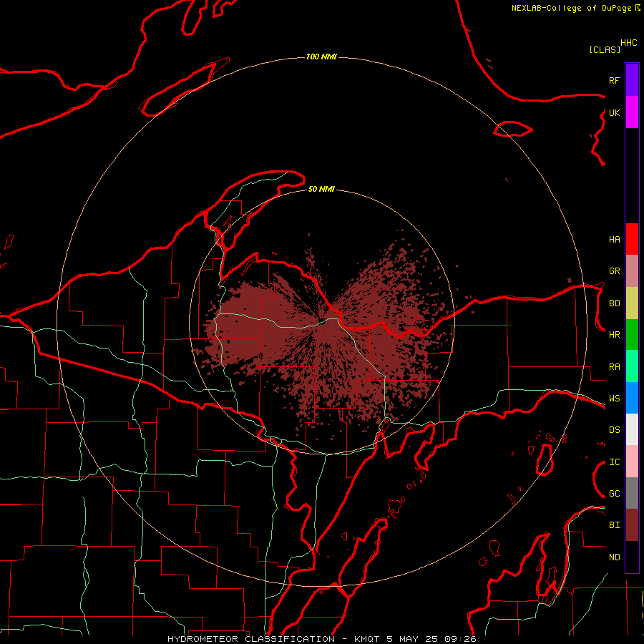Image resolution: width=644 pixels, height=644 pixels.
Task: Click the RF purple legend swatch
Action: 632,80
